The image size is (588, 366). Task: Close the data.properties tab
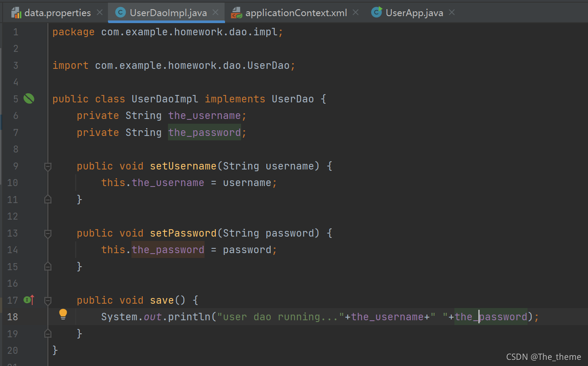click(100, 13)
